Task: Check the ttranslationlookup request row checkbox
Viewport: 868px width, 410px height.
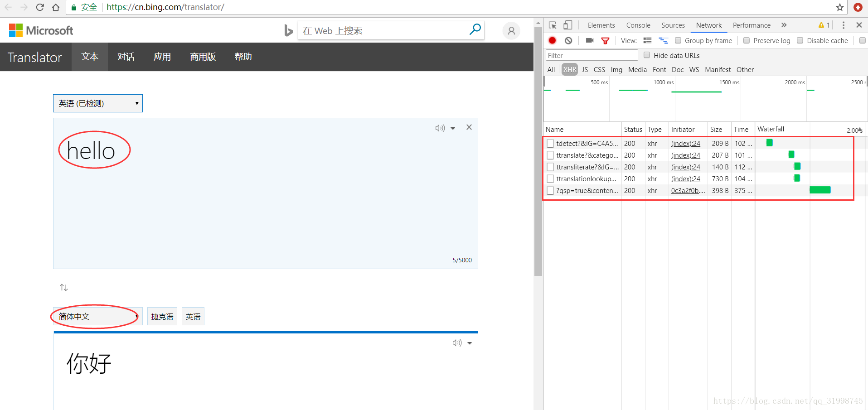Action: click(x=550, y=178)
